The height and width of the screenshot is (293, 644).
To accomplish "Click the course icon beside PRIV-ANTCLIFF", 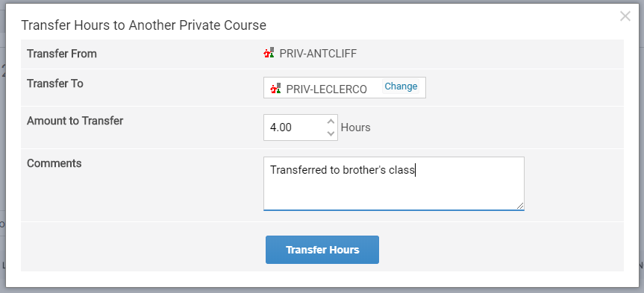I will click(269, 53).
